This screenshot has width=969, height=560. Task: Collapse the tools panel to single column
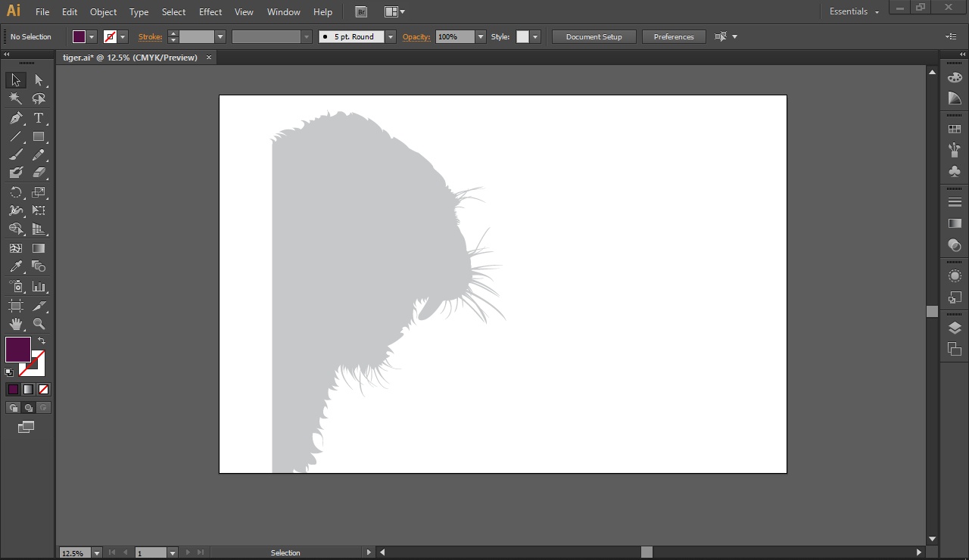[6, 55]
